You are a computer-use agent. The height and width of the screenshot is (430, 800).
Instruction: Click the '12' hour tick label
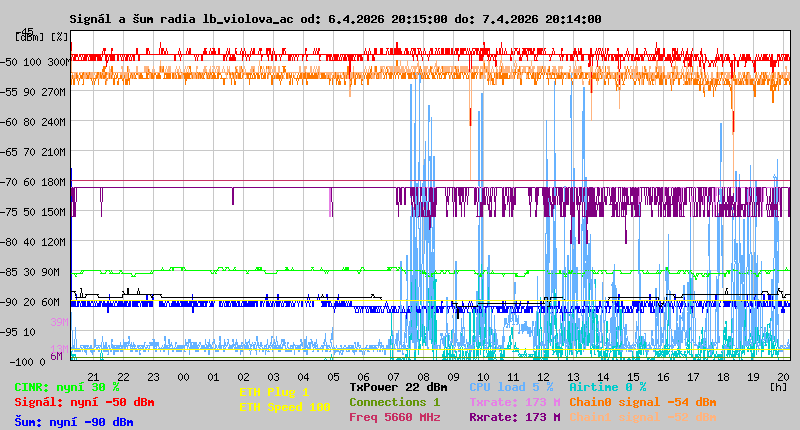tap(543, 377)
